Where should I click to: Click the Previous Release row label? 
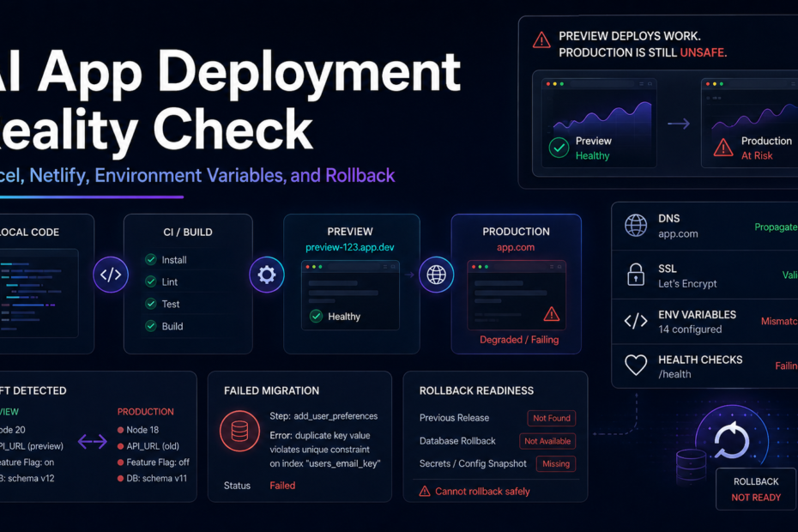point(454,418)
